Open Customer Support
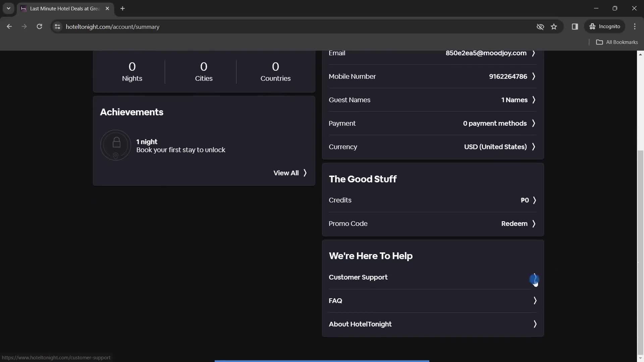Image resolution: width=644 pixels, height=362 pixels. click(x=433, y=277)
